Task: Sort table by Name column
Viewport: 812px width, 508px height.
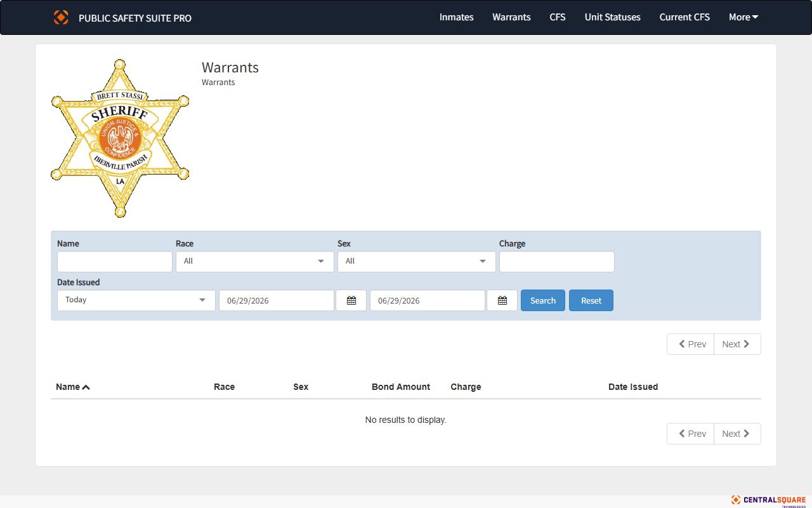Action: pyautogui.click(x=73, y=387)
